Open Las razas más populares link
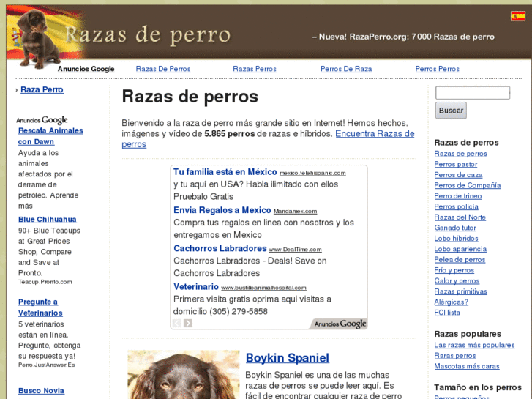 click(474, 345)
